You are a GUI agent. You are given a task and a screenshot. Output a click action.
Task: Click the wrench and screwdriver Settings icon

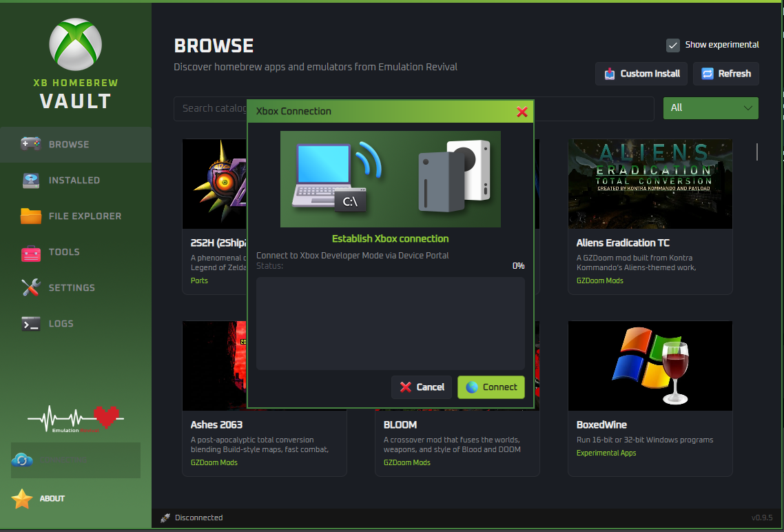coord(31,287)
